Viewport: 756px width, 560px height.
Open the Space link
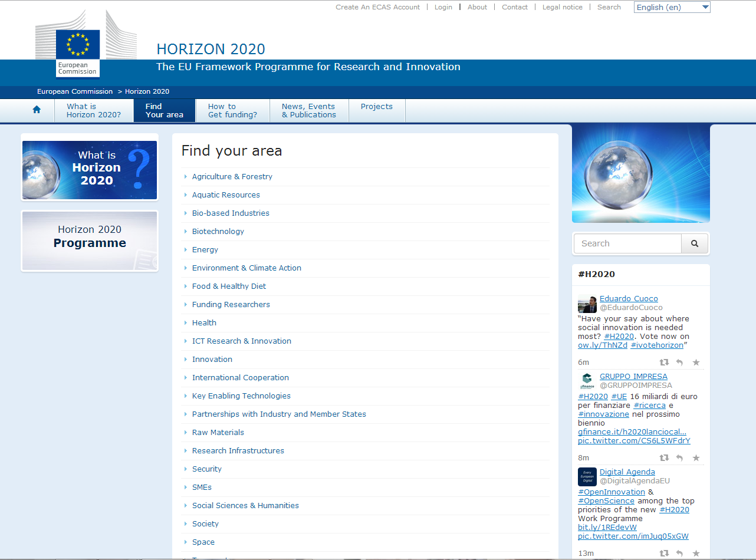point(203,542)
